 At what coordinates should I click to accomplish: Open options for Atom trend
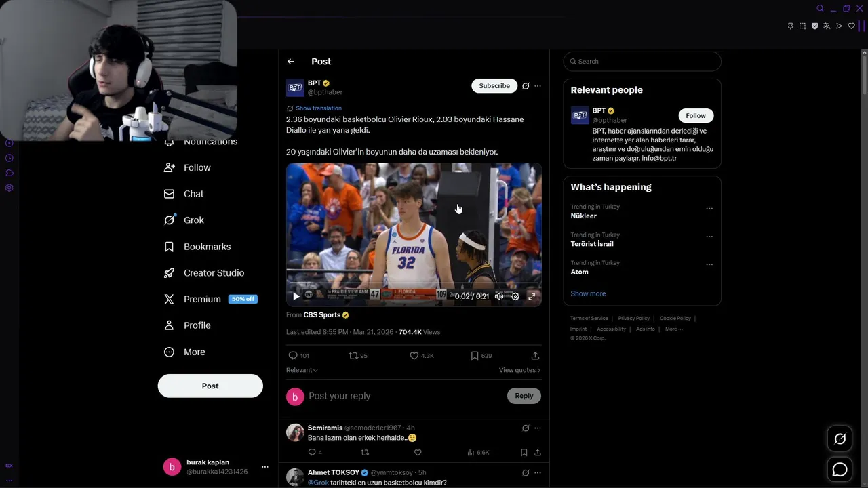709,264
